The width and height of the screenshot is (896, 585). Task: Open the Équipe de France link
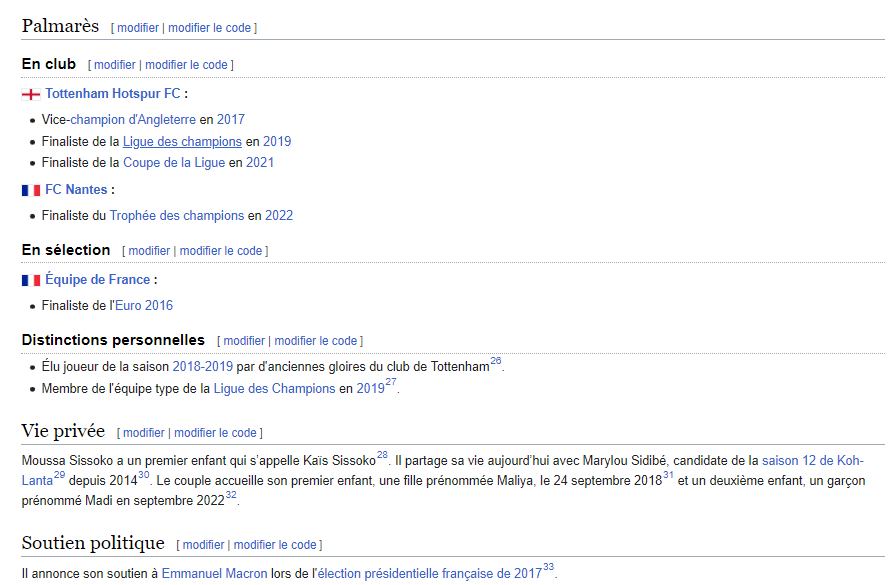98,279
